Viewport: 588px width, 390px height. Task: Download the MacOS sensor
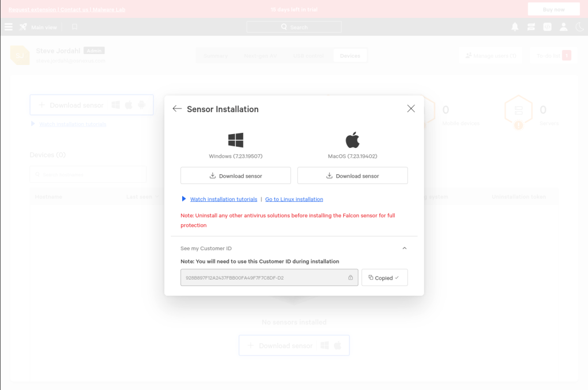pos(352,175)
